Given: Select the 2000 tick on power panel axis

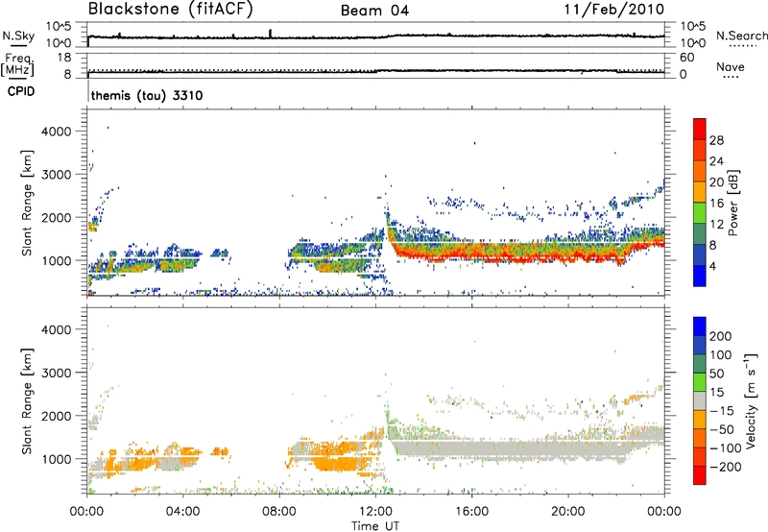Looking at the screenshot, I should tap(56, 217).
